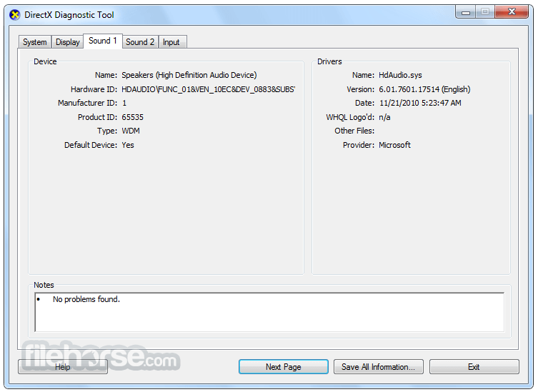Select the Sound 1 tab
This screenshot has height=392, width=538.
(103, 41)
